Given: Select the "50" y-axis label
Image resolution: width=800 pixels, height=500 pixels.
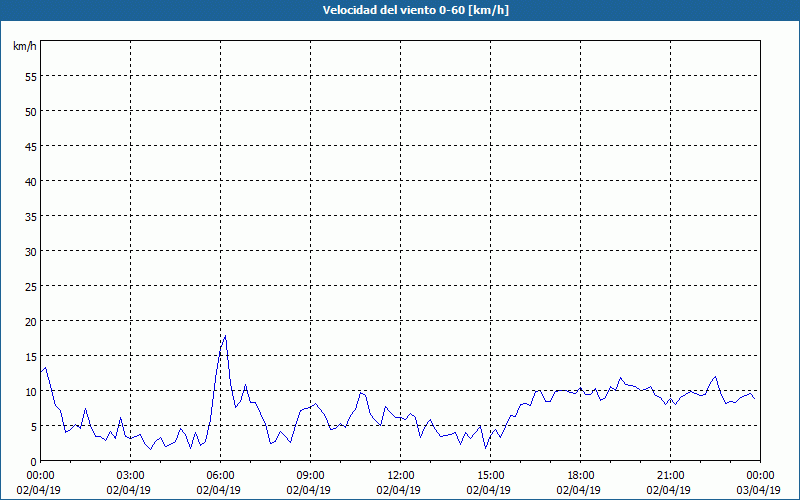Looking at the screenshot, I should click(x=31, y=111).
